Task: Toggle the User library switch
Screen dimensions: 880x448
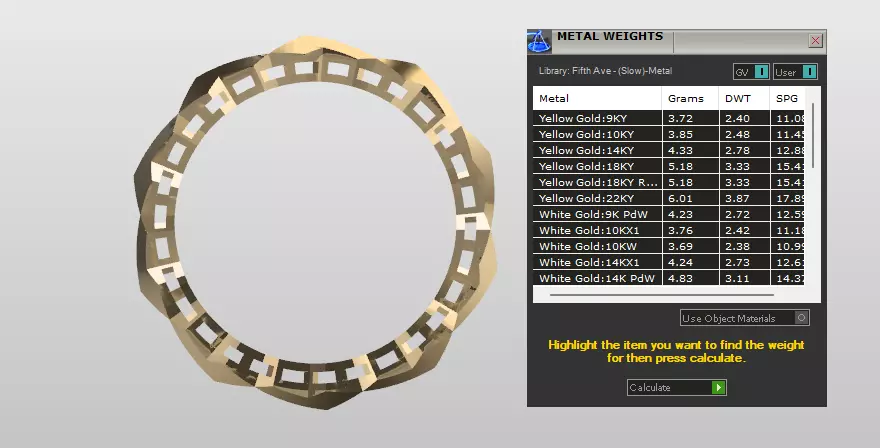Action: (795, 72)
